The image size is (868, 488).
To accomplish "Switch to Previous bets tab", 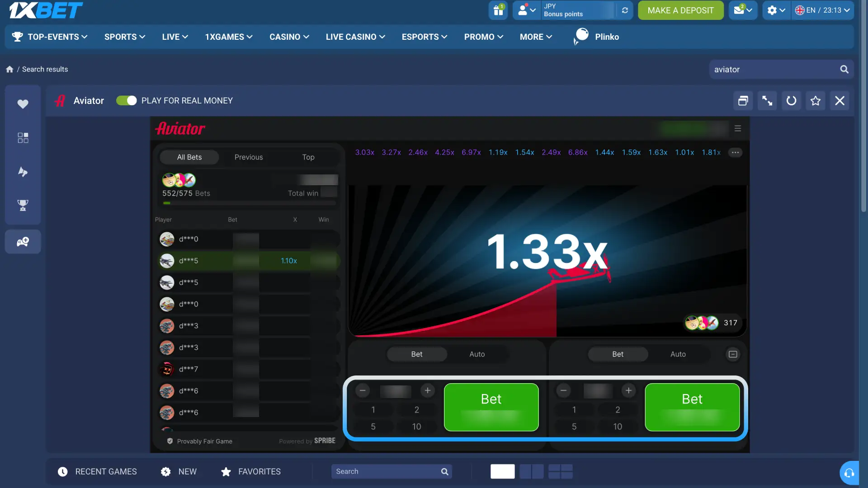I will pos(249,157).
